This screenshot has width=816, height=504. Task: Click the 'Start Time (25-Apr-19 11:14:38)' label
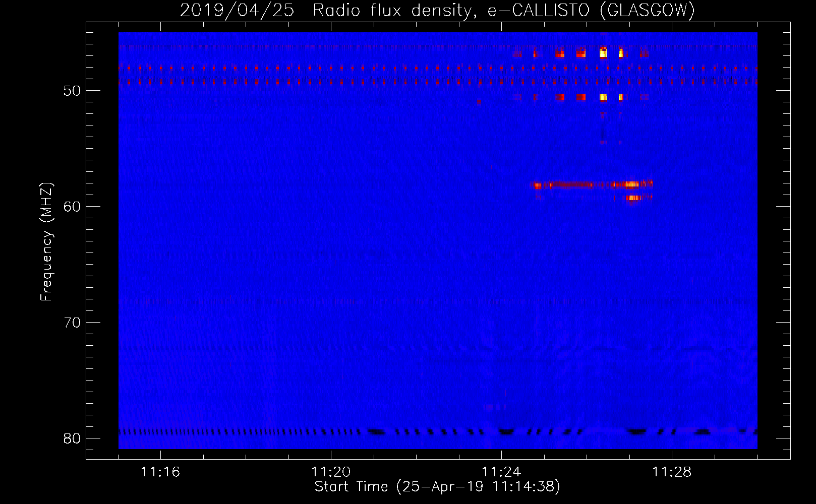point(437,487)
